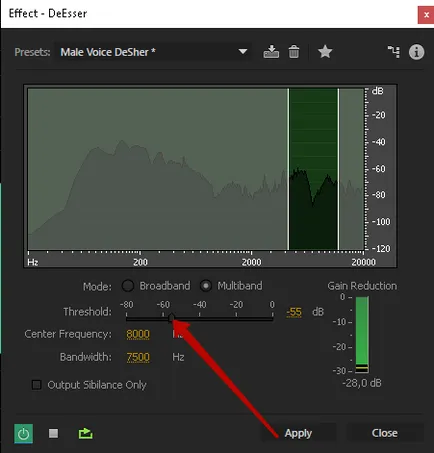434x453 pixels.
Task: Edit the Bandwidth value 7500
Action: point(138,357)
